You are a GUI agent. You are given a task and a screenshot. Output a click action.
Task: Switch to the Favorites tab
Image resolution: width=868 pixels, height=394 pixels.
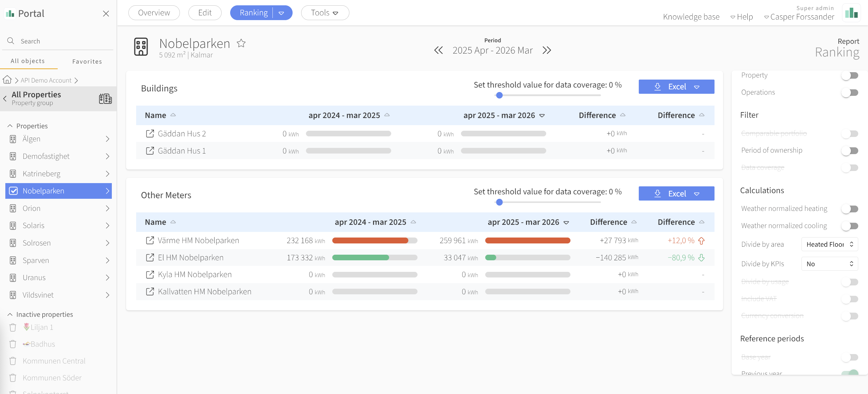[87, 61]
